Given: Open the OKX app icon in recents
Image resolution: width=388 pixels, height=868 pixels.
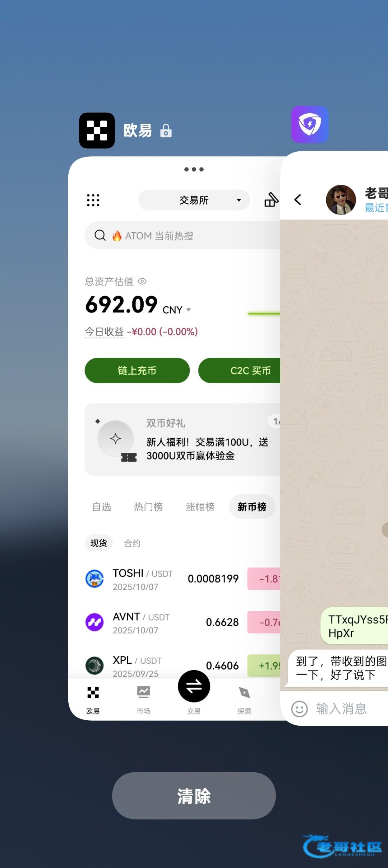Looking at the screenshot, I should (x=97, y=131).
